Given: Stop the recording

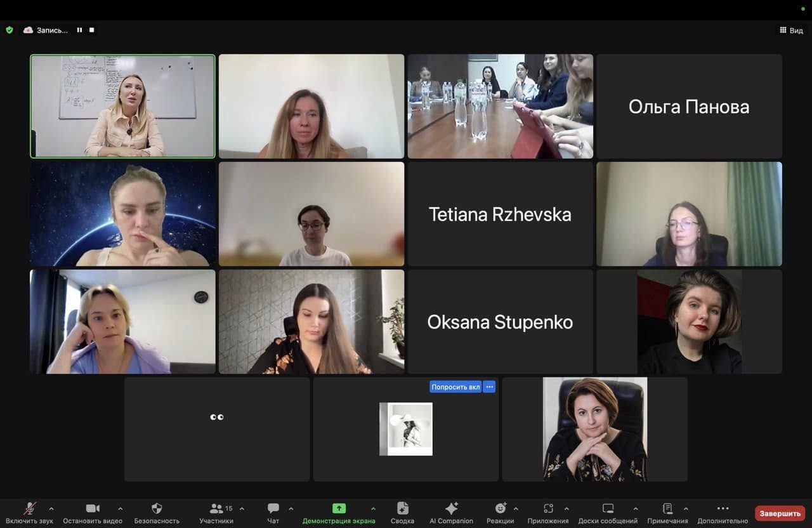Looking at the screenshot, I should tap(92, 30).
